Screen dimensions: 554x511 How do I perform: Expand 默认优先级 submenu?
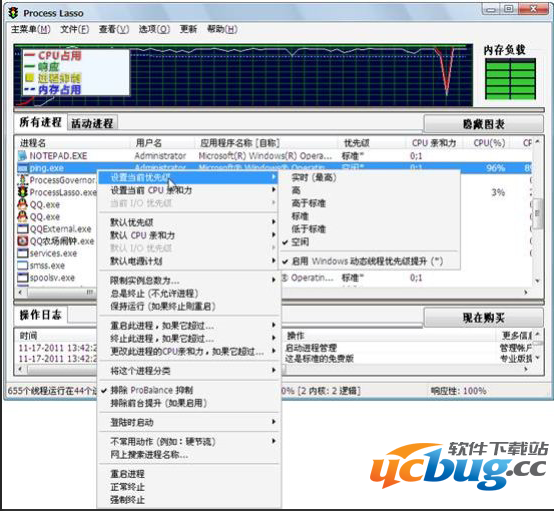[189, 222]
